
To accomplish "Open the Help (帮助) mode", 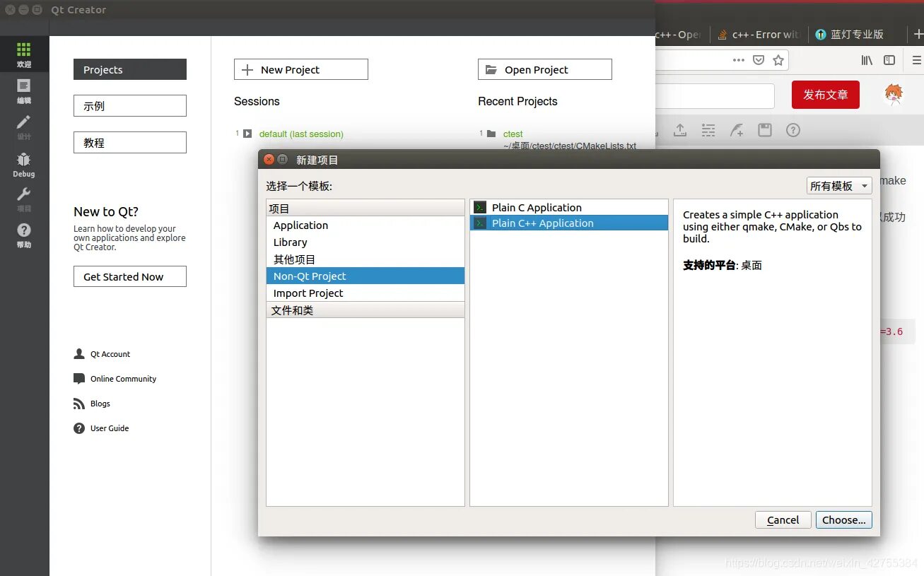I will coord(24,235).
